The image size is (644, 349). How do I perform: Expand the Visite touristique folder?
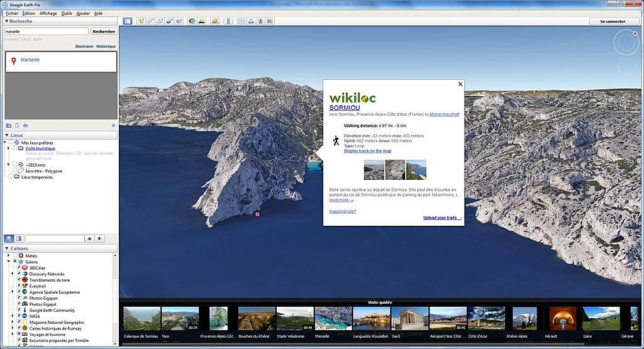pyautogui.click(x=9, y=148)
